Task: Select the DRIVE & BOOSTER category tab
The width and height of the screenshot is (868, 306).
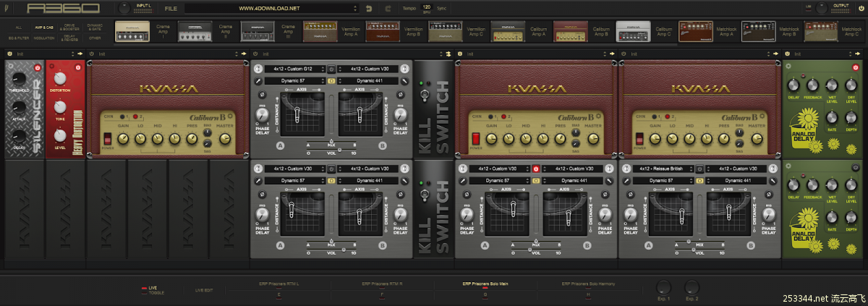Action: tap(70, 27)
